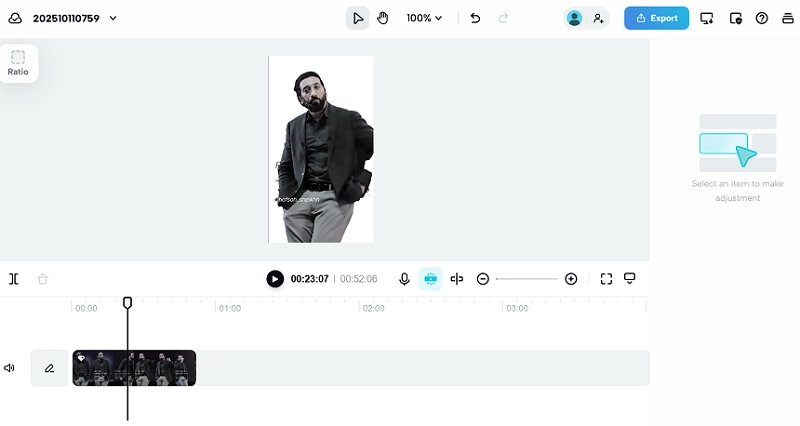Open the help question mark icon

(x=762, y=18)
